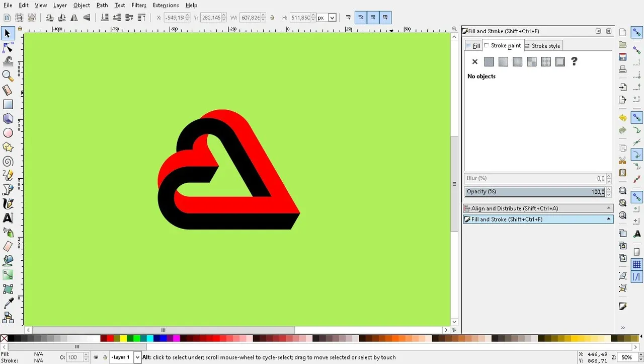Select the Eraser tool
The width and height of the screenshot is (644, 364).
[8, 247]
